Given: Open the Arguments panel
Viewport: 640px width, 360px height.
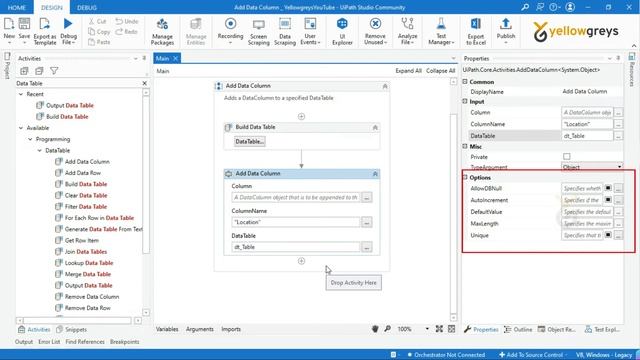Looking at the screenshot, I should (x=200, y=329).
